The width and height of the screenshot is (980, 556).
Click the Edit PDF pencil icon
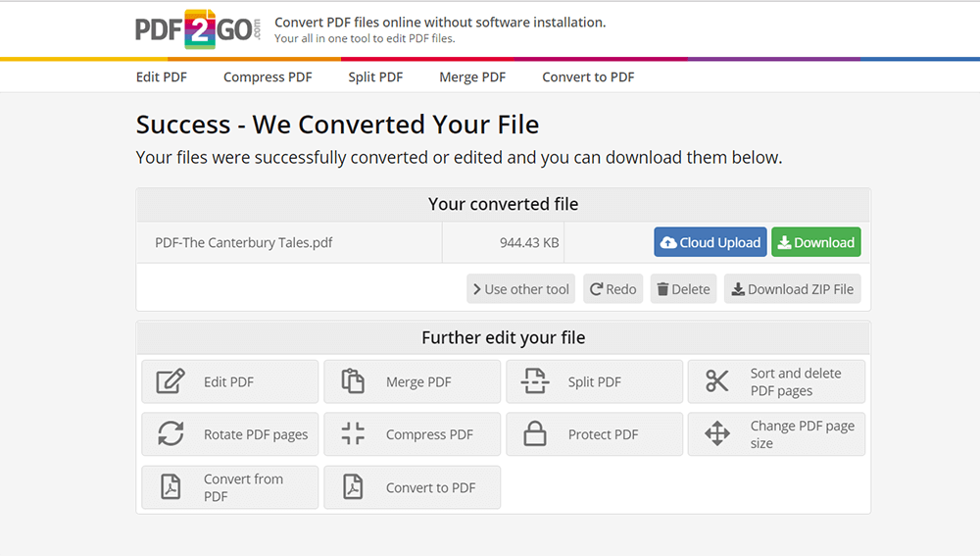point(171,381)
